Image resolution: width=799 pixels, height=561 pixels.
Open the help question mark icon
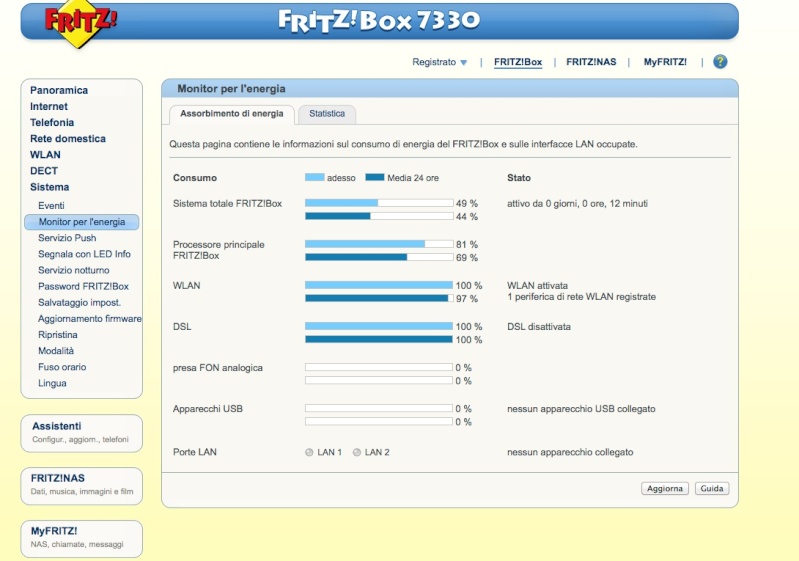720,62
